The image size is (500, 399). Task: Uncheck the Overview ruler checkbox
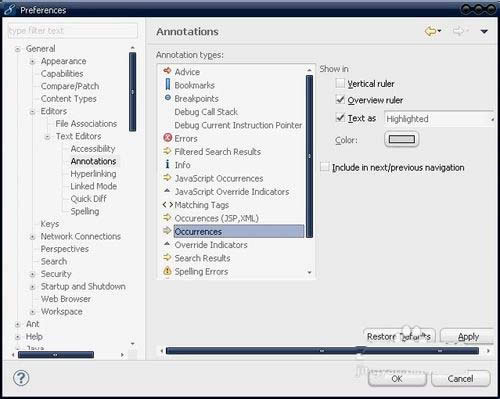point(340,99)
